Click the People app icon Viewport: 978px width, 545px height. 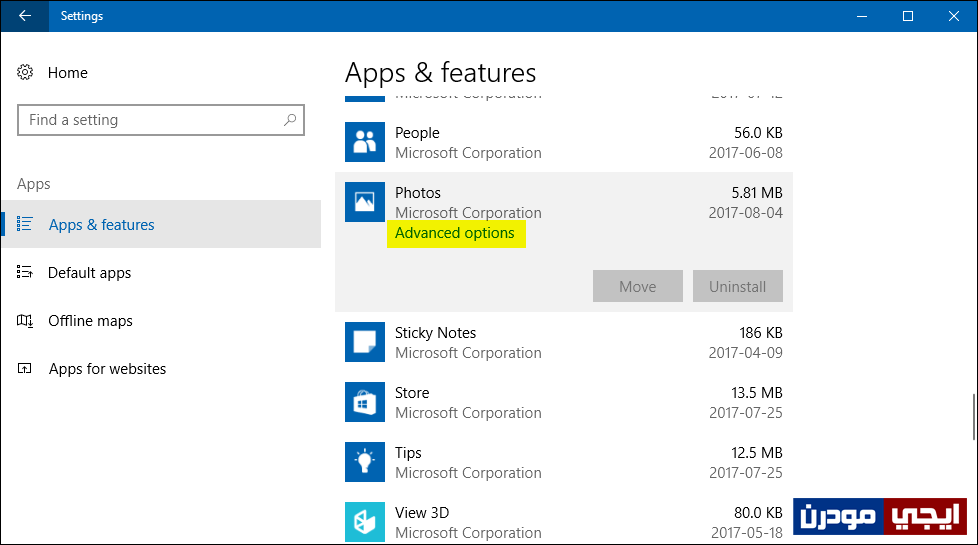click(x=365, y=142)
